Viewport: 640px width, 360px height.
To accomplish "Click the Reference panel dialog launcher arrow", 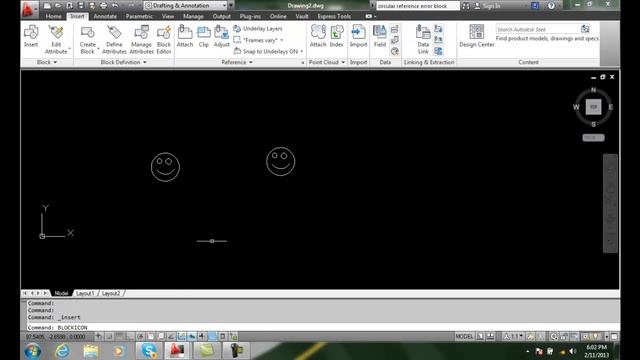I will (x=302, y=62).
